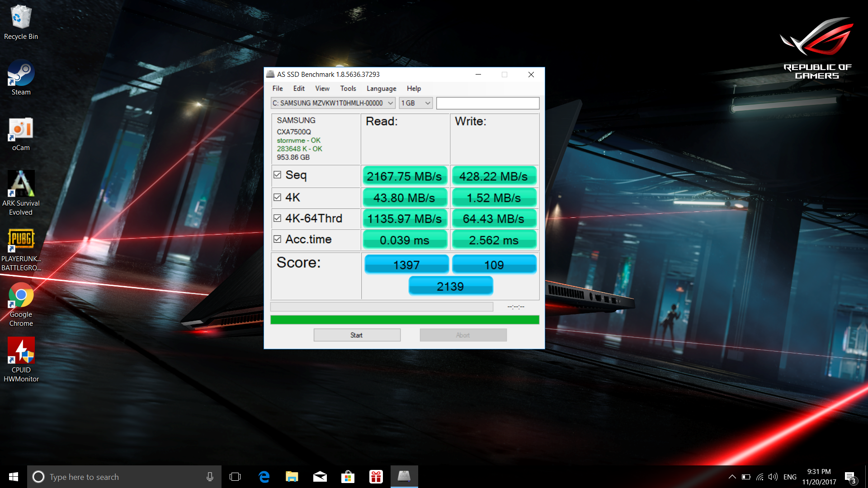The height and width of the screenshot is (488, 868).
Task: Click the Cortana circle icon
Action: pyautogui.click(x=38, y=477)
